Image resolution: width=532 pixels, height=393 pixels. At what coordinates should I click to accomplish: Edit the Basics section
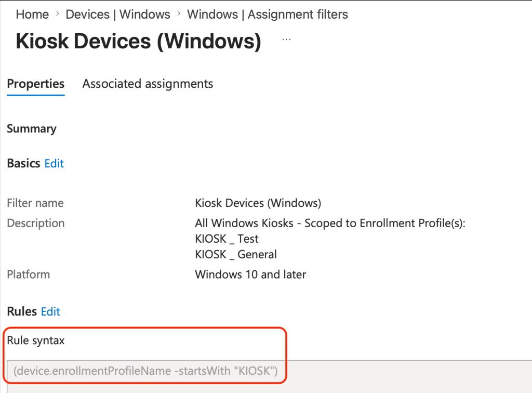pos(54,163)
